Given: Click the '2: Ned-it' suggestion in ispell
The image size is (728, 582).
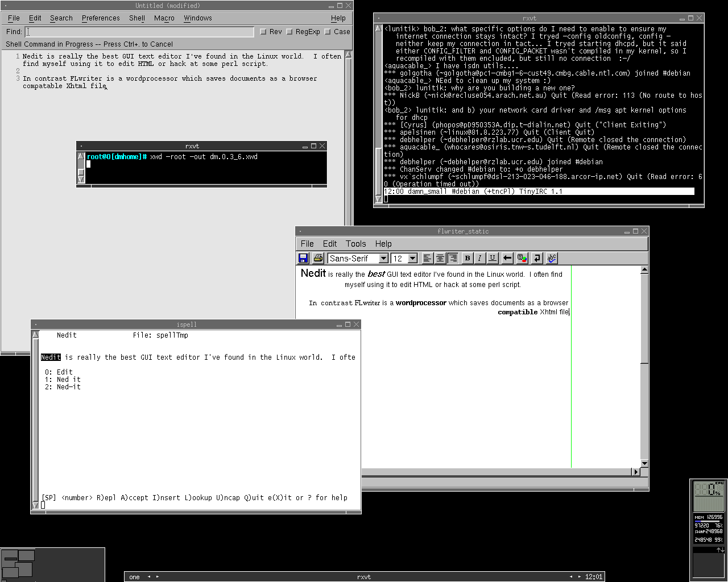Looking at the screenshot, I should (63, 387).
